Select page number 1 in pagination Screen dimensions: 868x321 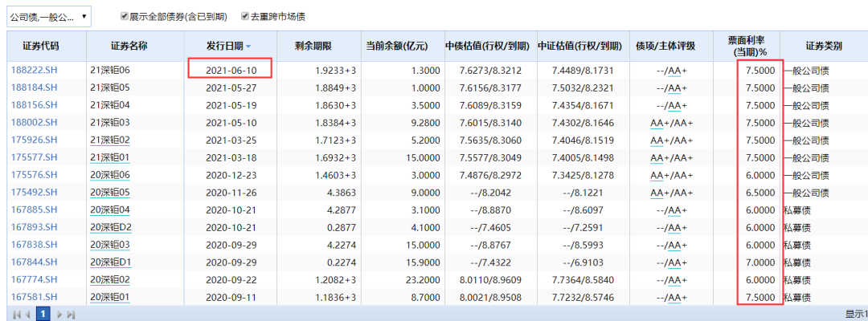coord(43,314)
